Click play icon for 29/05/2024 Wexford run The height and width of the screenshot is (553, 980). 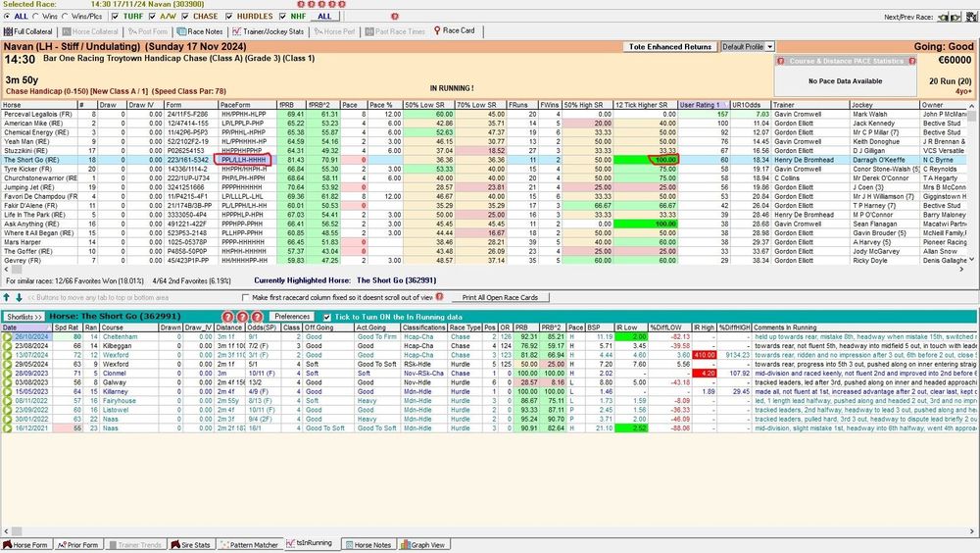(x=8, y=364)
